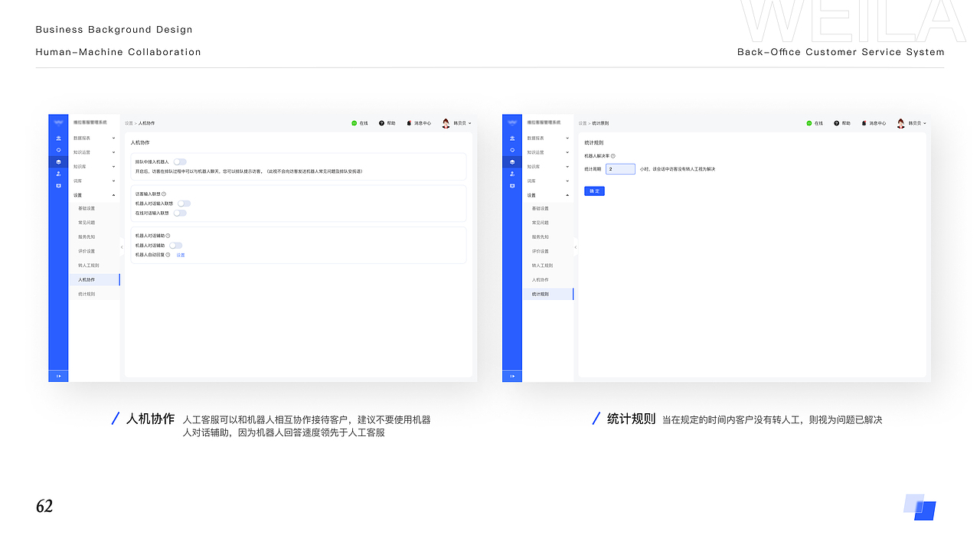Expand 知识运营 menu in 人机协作 screen

pos(114,152)
